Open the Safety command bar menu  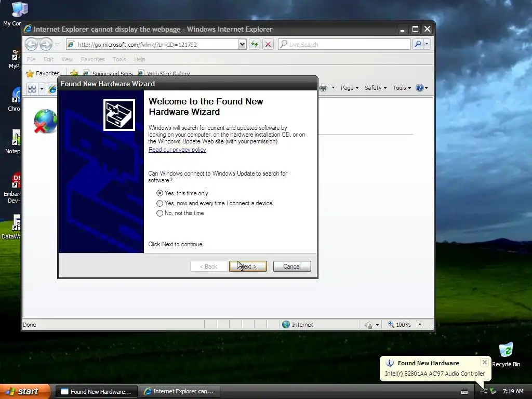tap(376, 88)
